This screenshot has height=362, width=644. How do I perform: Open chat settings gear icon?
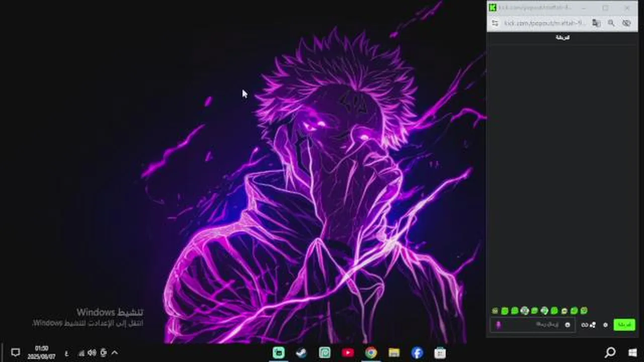coord(605,325)
